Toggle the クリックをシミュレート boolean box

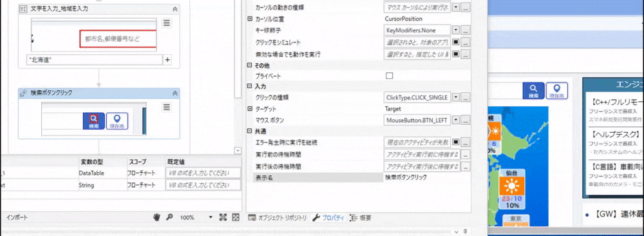tap(455, 43)
